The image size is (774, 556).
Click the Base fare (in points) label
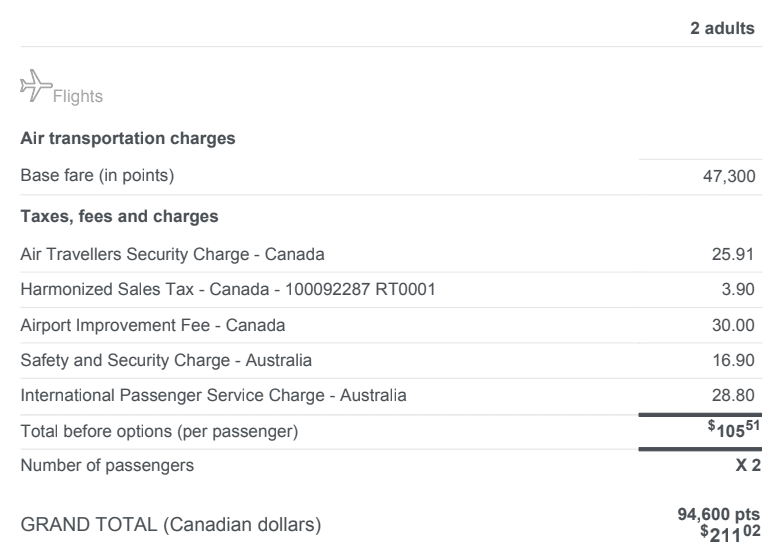(x=97, y=177)
